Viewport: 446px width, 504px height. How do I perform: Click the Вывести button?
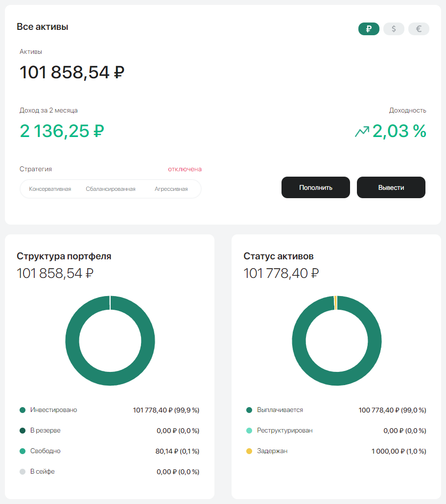391,187
